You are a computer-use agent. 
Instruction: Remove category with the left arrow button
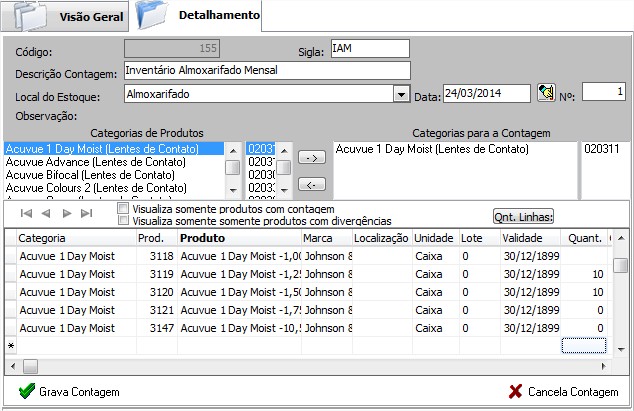point(312,183)
